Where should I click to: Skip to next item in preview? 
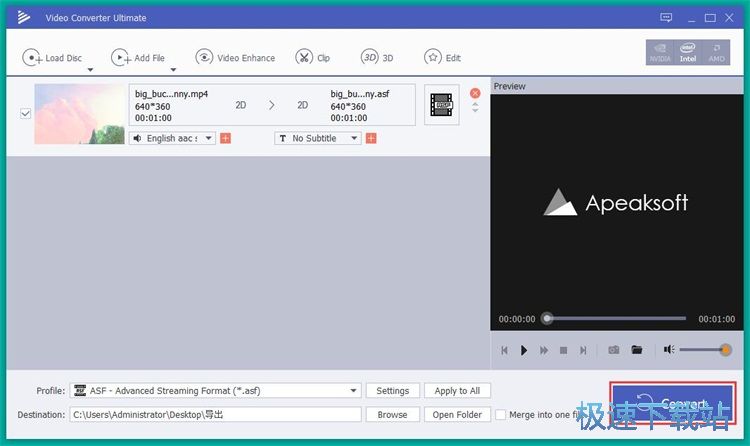[x=583, y=350]
